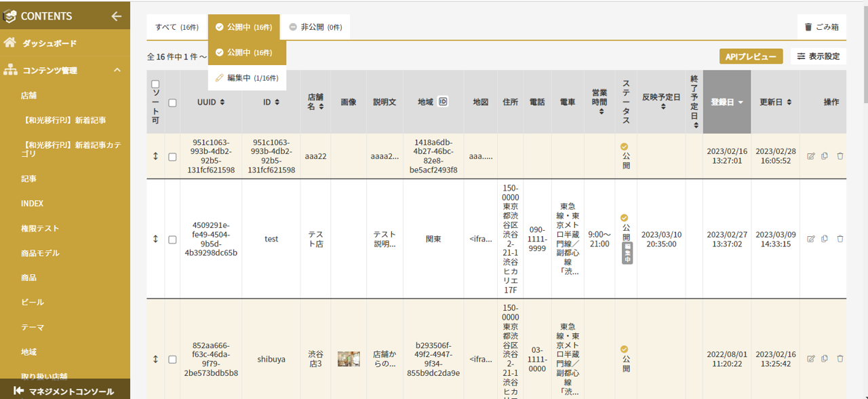Grab the reorder handle of the aaa22 row
Image resolution: width=868 pixels, height=399 pixels.
[x=155, y=156]
